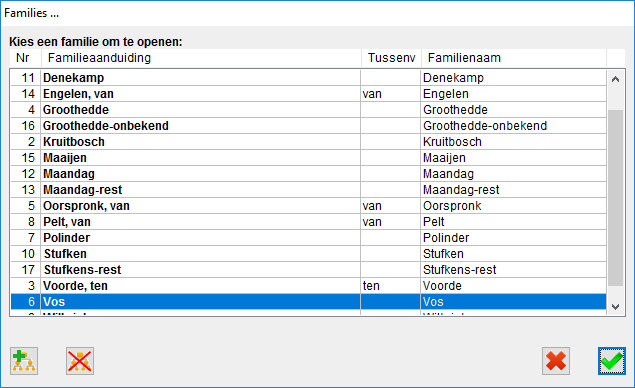Click the red X cancel button

click(x=556, y=361)
